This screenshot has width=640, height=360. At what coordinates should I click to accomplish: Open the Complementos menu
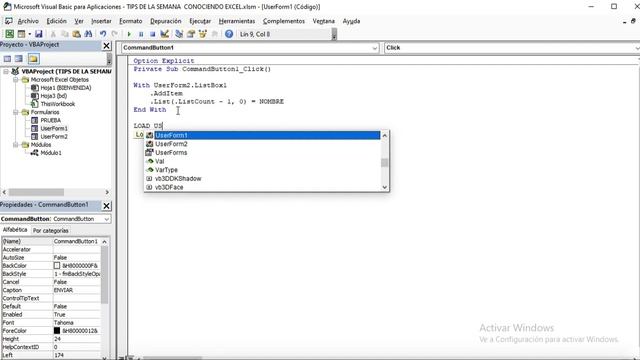click(284, 21)
